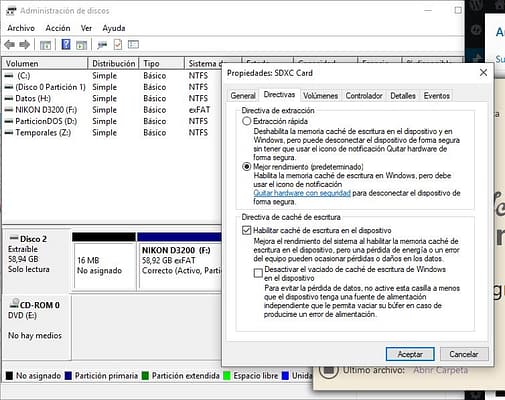Open the Ver menu
This screenshot has height=400, width=505.
coord(86,28)
